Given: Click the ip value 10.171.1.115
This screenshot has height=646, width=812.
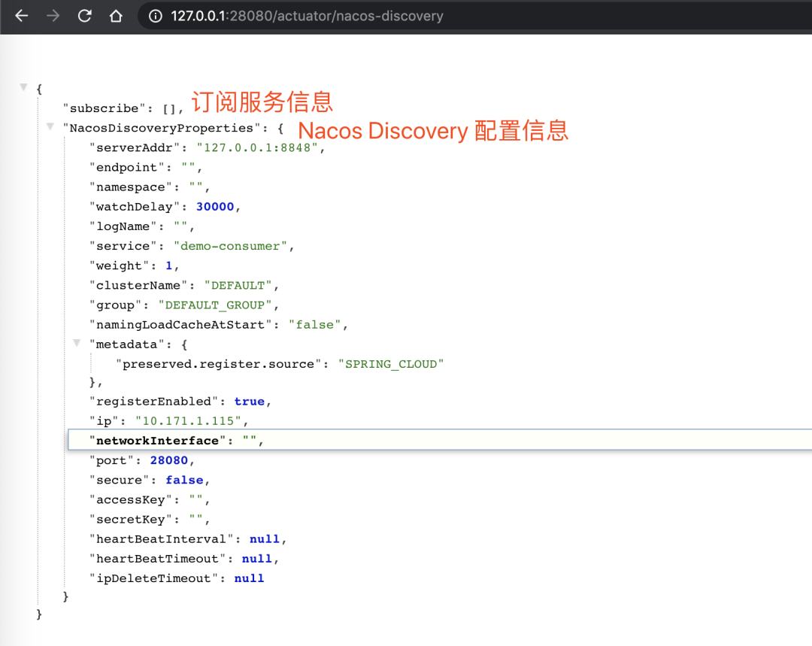Looking at the screenshot, I should [x=188, y=421].
